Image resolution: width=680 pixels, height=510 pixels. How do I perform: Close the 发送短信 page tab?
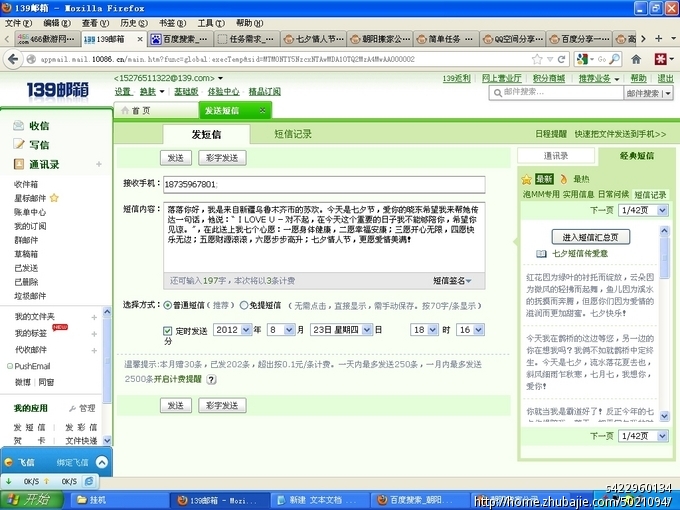pos(262,110)
